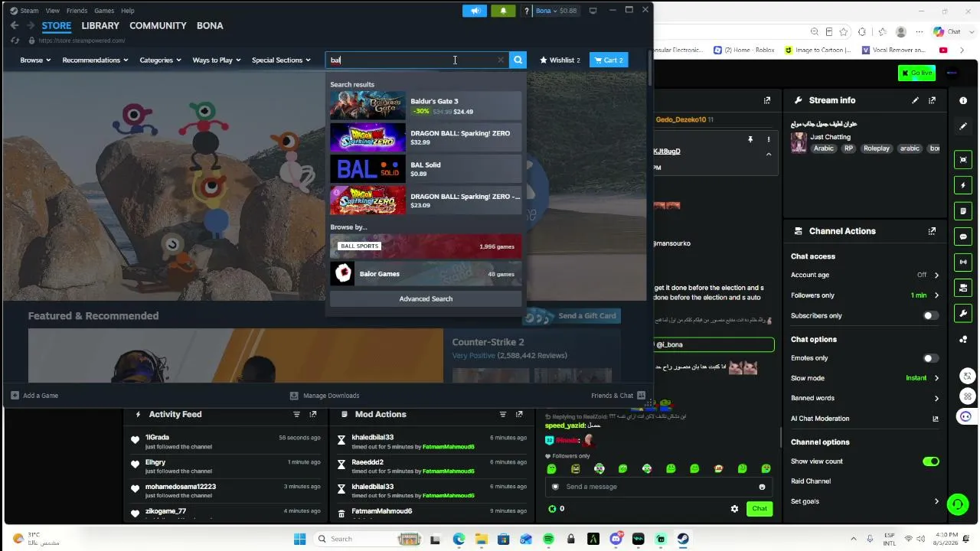Pop out the Channel Actions panel

click(932, 231)
